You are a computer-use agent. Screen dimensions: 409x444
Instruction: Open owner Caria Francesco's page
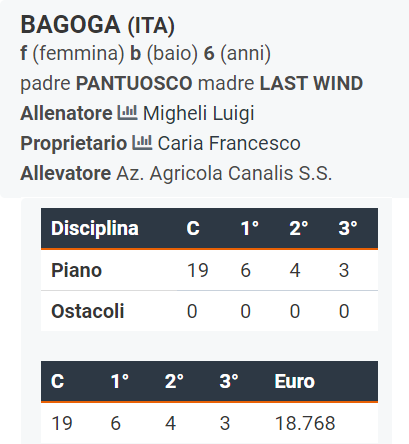point(229,143)
